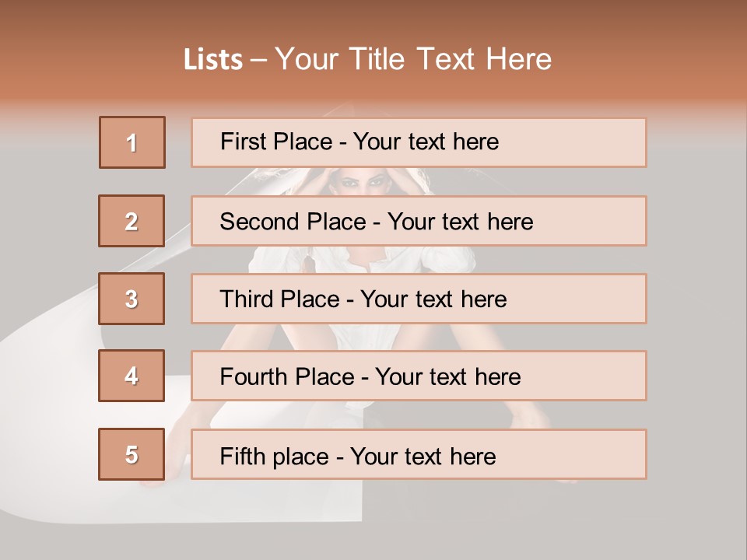
Task: Click the number 5 box
Action: pos(132,454)
